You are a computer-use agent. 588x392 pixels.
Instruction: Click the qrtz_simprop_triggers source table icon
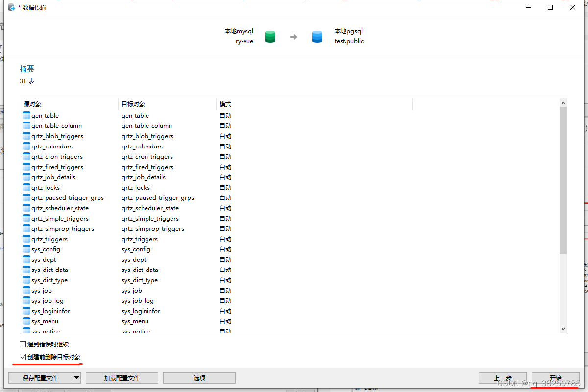point(26,229)
